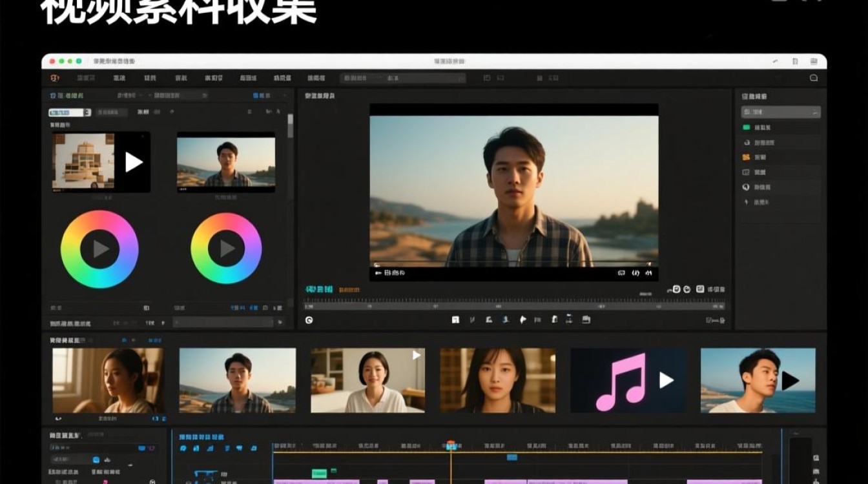The image size is (868, 484).
Task: Select the clip of the woman in profile by the window
Action: (108, 381)
